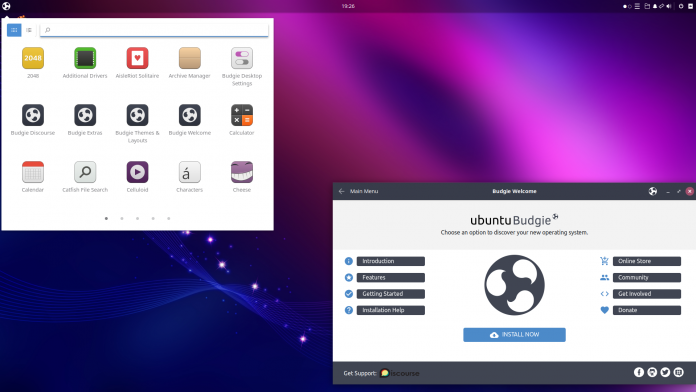Open the Introduction section
This screenshot has height=392, width=696.
tap(391, 261)
